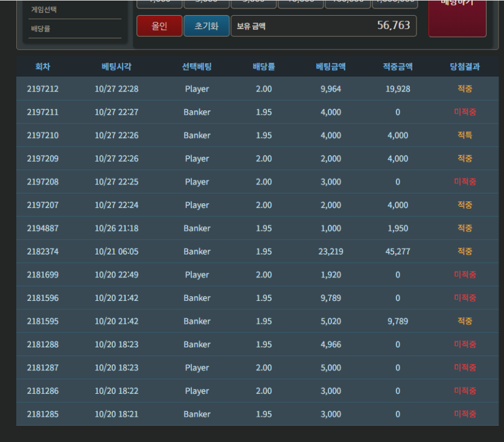Select round number 2181595
Screen dimensions: 504x442
pyautogui.click(x=43, y=321)
